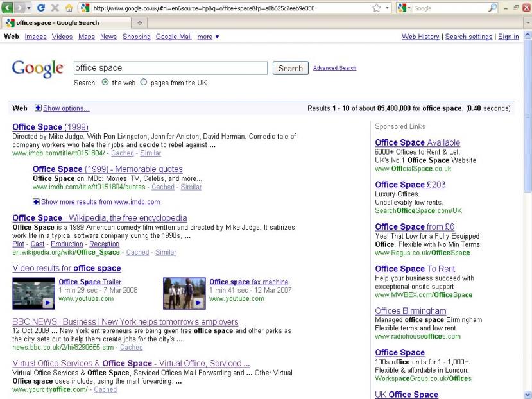Click the scrollbar down arrow
Image resolution: width=532 pixels, height=399 pixels.
click(528, 395)
